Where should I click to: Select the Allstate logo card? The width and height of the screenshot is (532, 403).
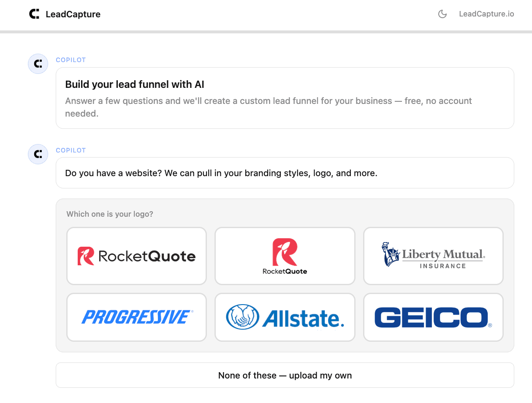[x=285, y=317]
